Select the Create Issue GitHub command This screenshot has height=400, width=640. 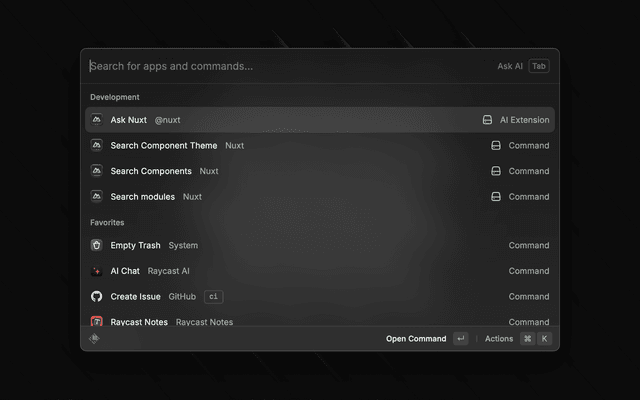(x=320, y=296)
